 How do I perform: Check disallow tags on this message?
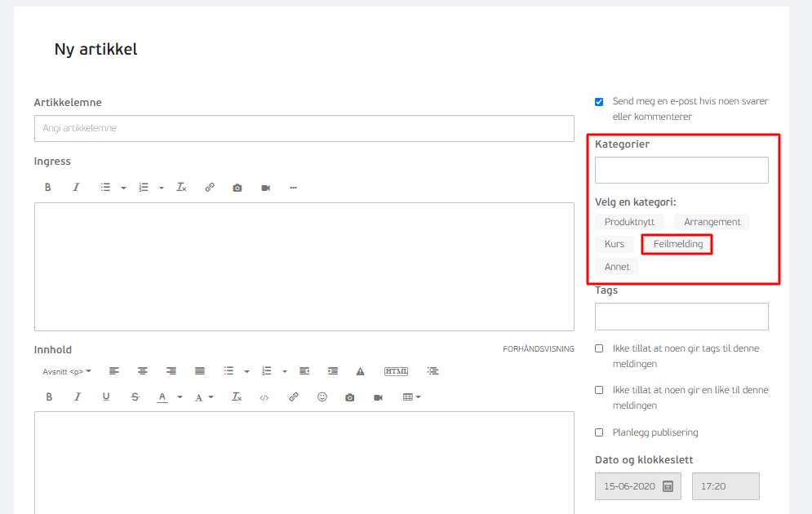pos(599,348)
